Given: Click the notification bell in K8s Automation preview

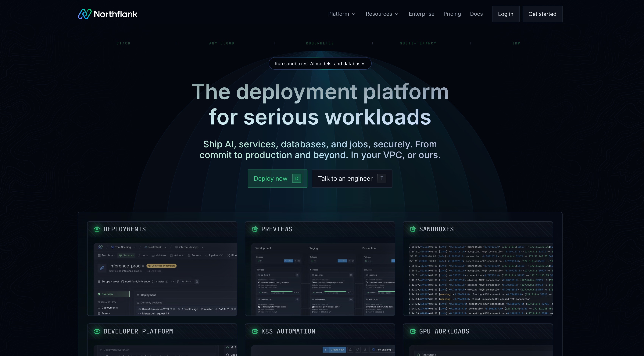Looking at the screenshot, I should [350, 350].
